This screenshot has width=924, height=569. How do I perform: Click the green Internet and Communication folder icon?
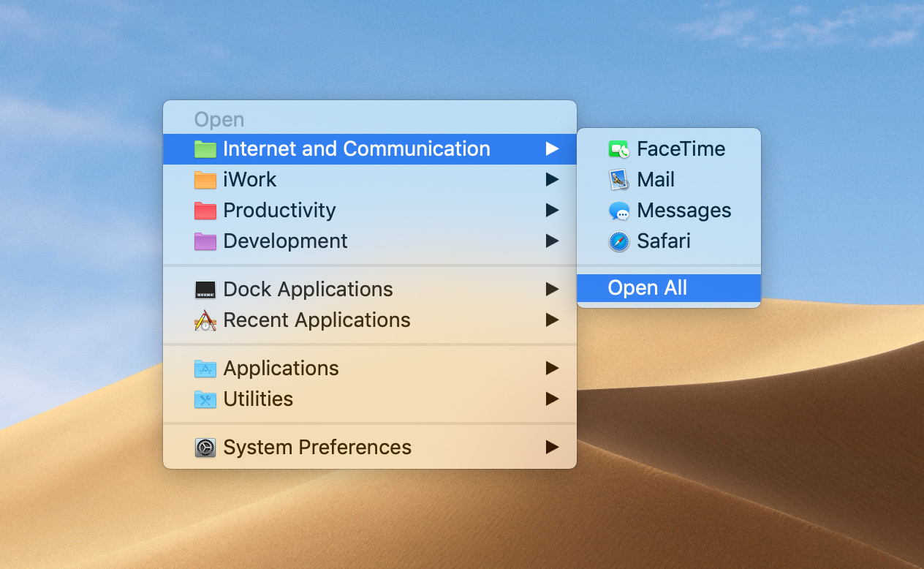pyautogui.click(x=205, y=148)
